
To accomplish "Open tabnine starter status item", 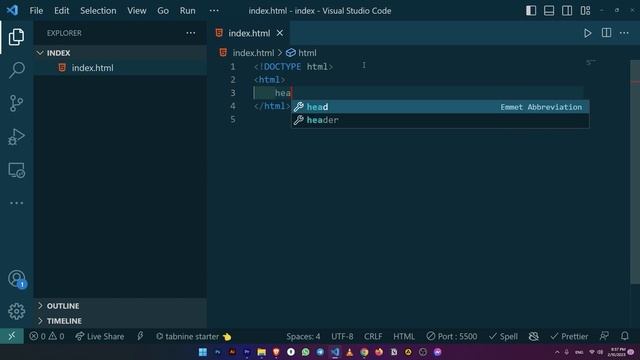I will (193, 336).
